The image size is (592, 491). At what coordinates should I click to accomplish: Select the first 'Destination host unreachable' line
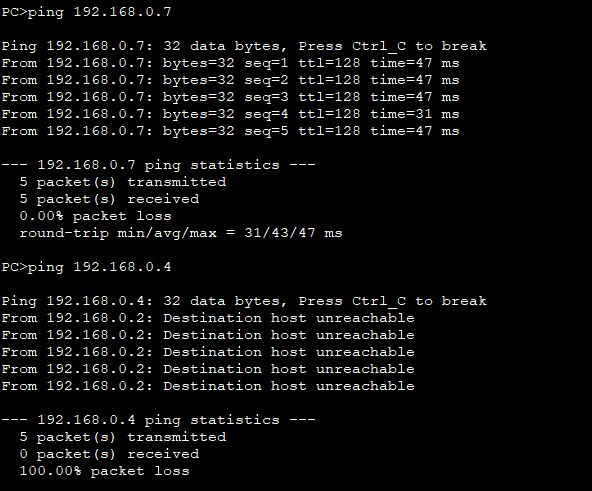208,318
